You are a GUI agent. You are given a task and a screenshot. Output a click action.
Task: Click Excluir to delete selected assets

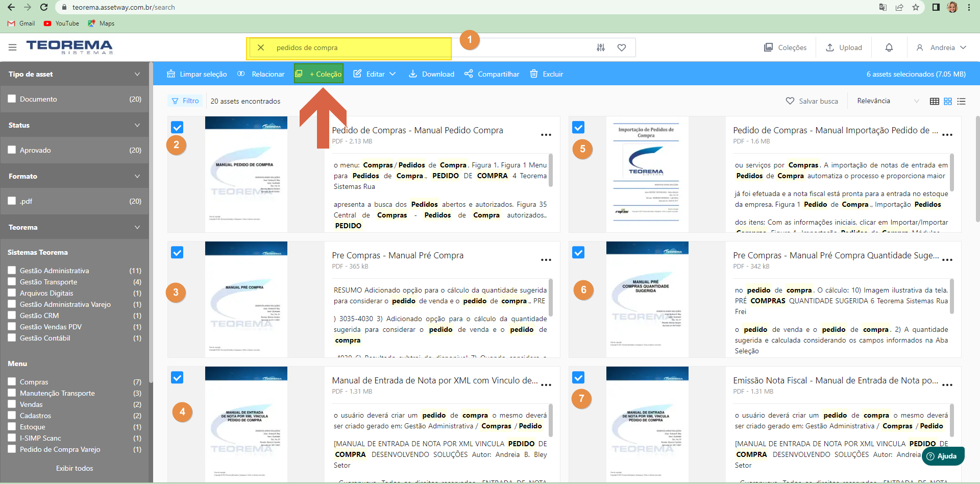pyautogui.click(x=547, y=74)
